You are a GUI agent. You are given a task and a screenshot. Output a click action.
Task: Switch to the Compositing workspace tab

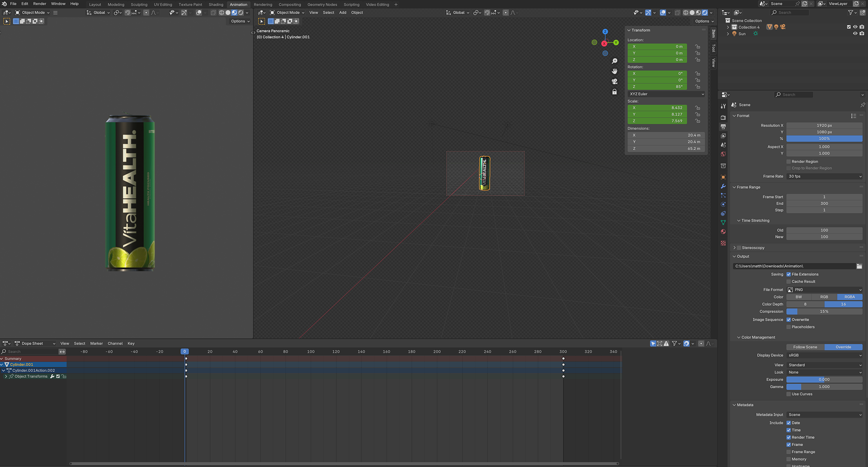(290, 5)
